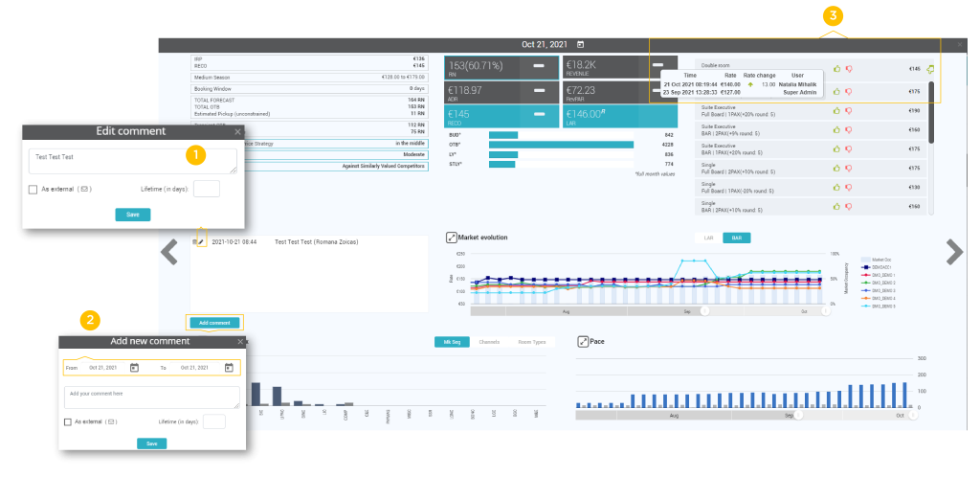
Task: Click the Add comment button
Action: (x=214, y=323)
